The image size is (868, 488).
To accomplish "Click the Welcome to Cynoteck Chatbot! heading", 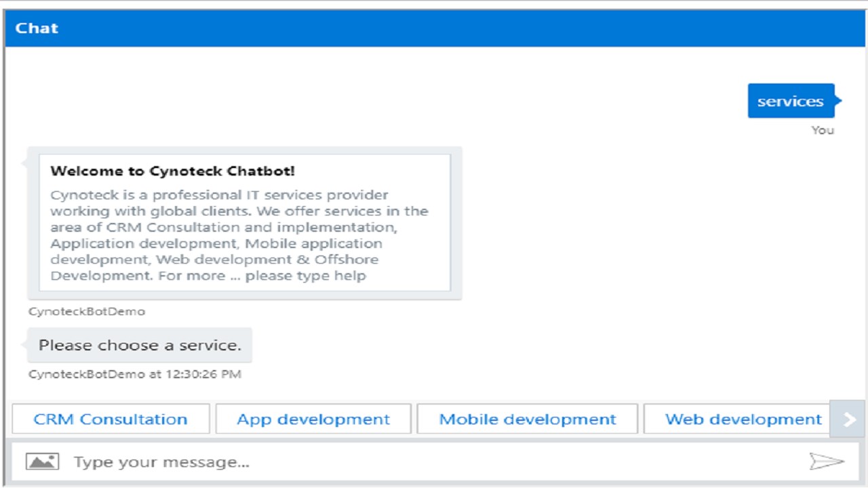I will click(x=172, y=171).
